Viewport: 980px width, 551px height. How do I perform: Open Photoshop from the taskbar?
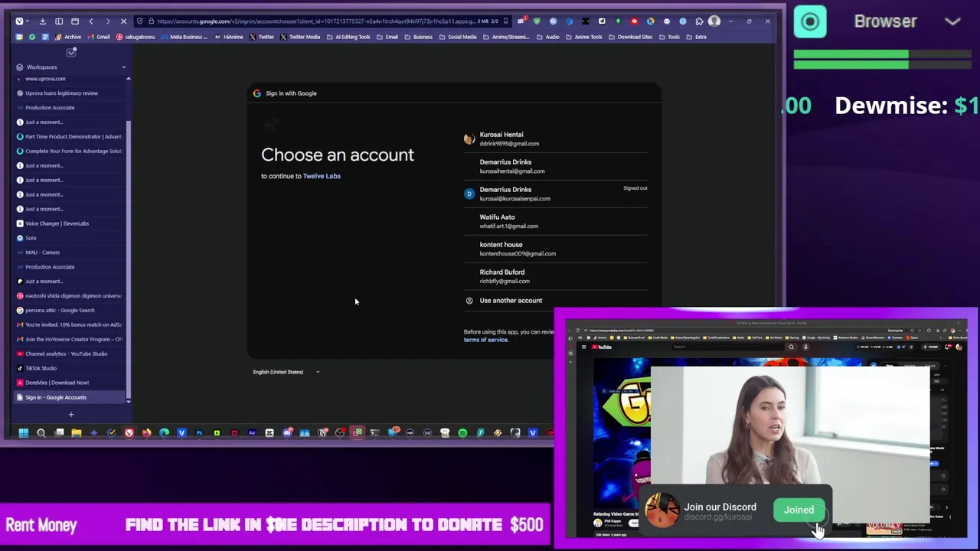tap(199, 433)
